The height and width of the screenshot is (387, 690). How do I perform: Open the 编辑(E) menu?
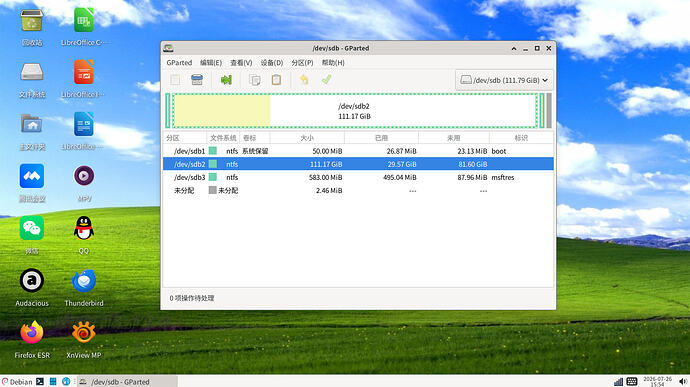click(211, 63)
